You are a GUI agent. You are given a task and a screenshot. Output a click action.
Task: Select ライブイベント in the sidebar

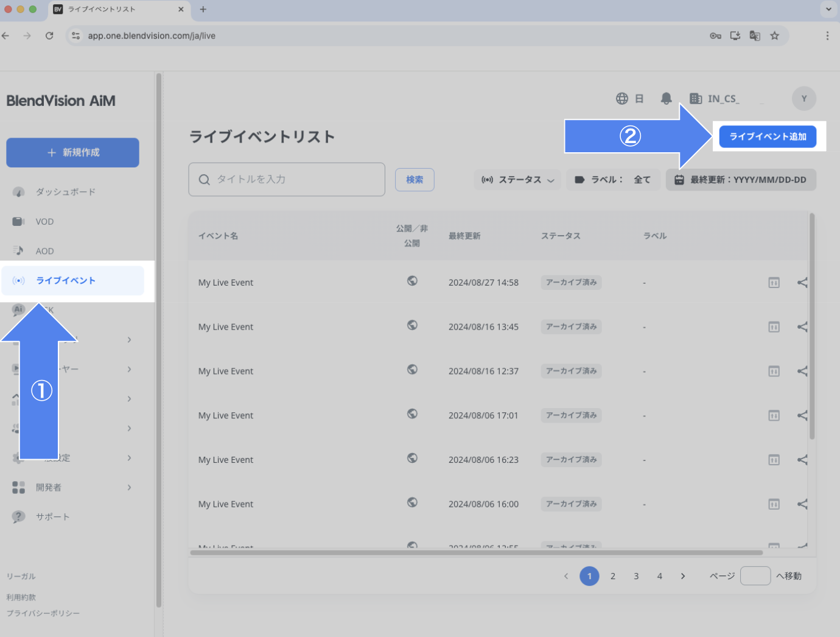pyautogui.click(x=72, y=281)
